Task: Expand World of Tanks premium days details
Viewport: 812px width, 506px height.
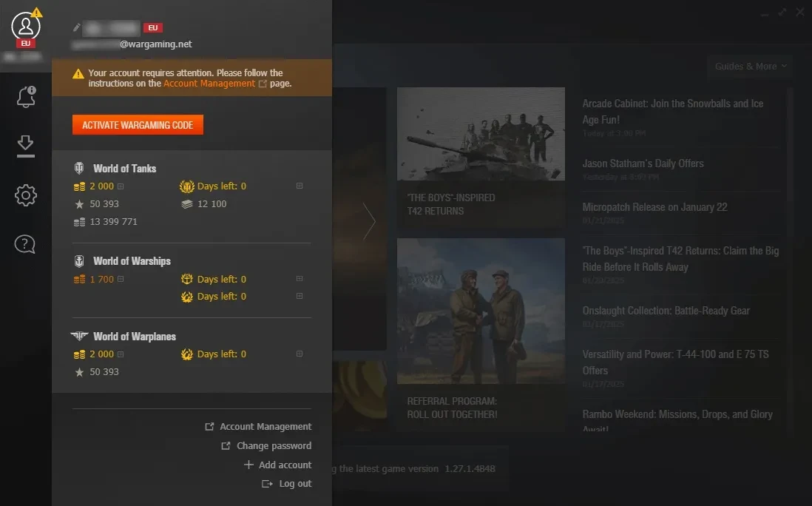Action: pyautogui.click(x=300, y=186)
